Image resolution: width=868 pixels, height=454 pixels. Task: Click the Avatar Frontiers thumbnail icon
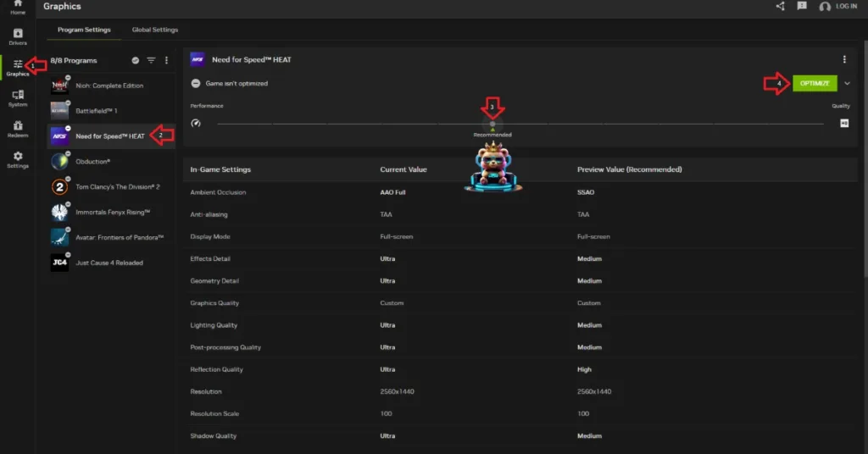(59, 237)
